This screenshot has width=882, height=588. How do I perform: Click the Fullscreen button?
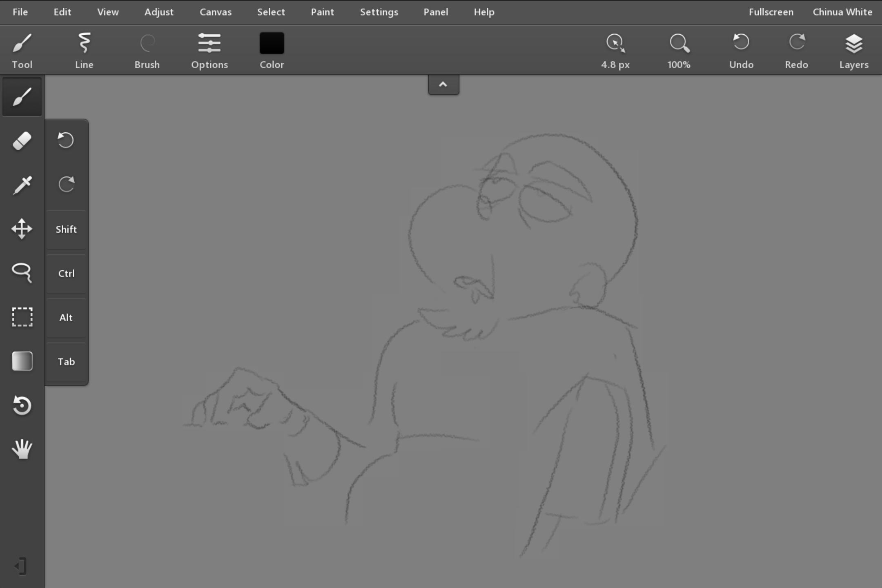(x=771, y=12)
